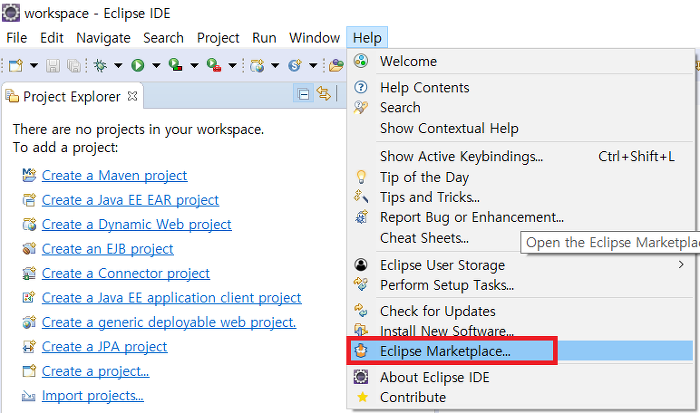The width and height of the screenshot is (700, 413).
Task: Open the Search menu in menu bar
Action: (x=163, y=38)
